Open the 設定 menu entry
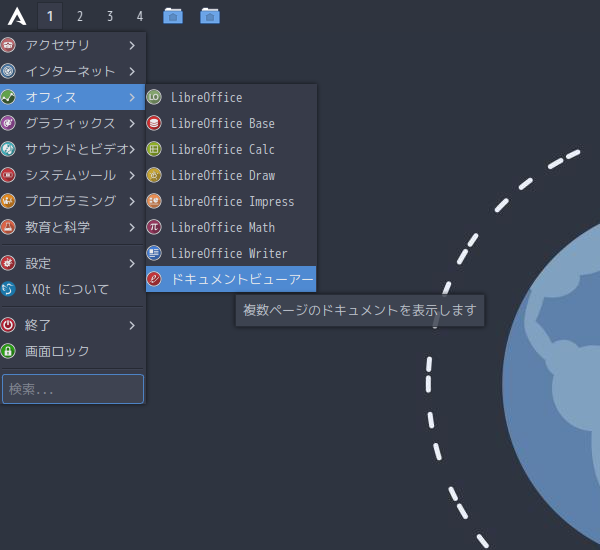The height and width of the screenshot is (550, 600). click(x=72, y=263)
